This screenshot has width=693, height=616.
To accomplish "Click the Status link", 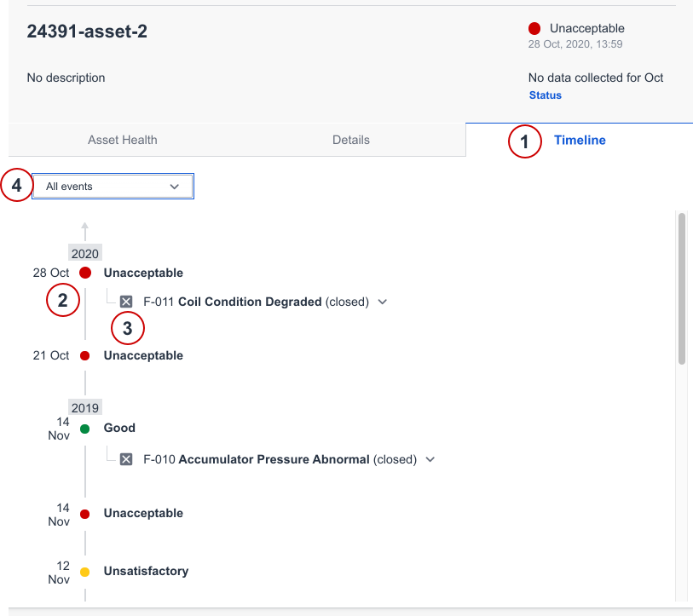I will pyautogui.click(x=545, y=95).
